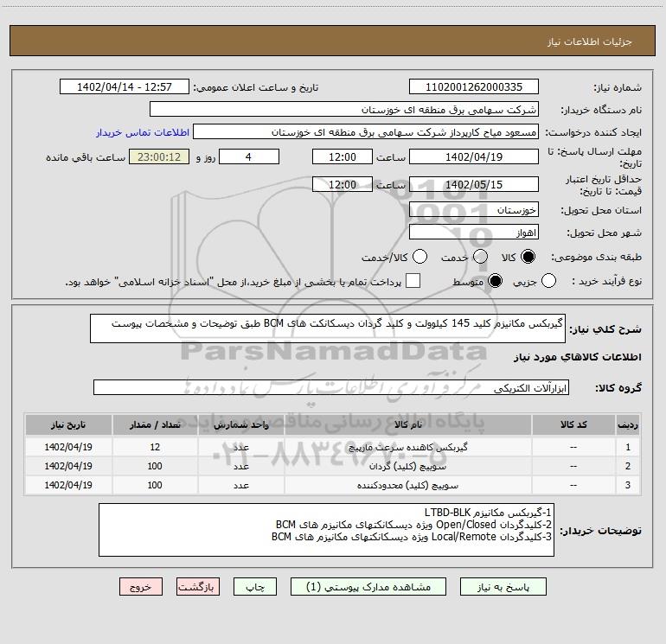Click the delivery province field خوزستان

(x=474, y=210)
